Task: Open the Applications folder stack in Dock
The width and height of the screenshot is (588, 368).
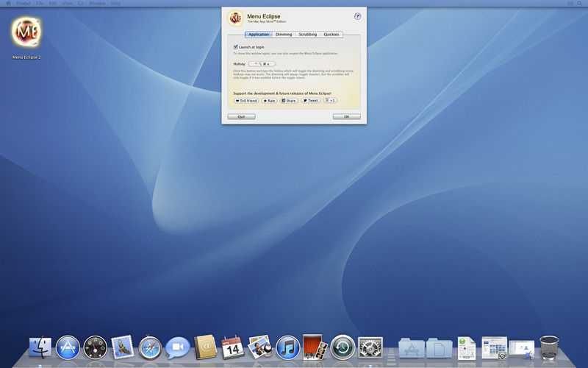Action: (412, 347)
